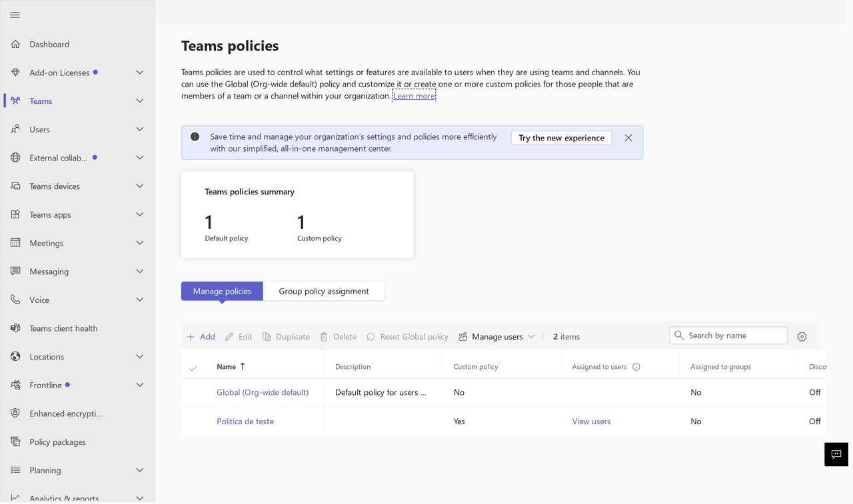Open the Politica de teste policy
Viewport: 853px width, 504px height.
tap(245, 421)
